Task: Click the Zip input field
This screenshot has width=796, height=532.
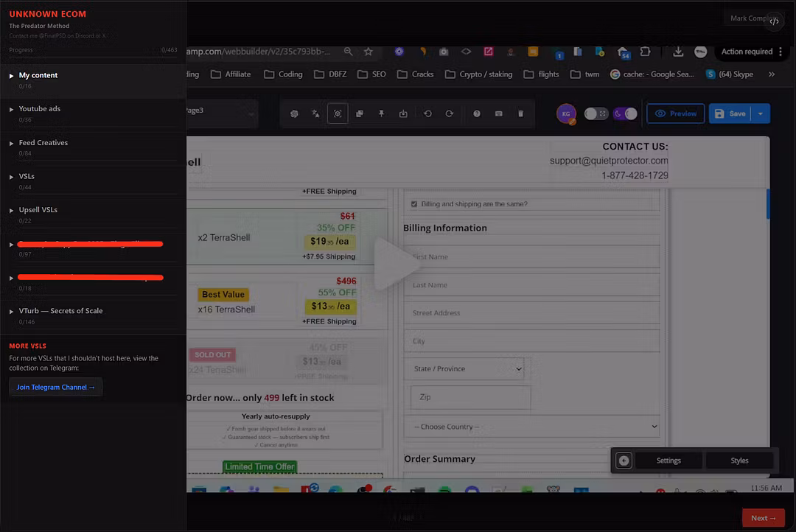Action: click(x=470, y=397)
